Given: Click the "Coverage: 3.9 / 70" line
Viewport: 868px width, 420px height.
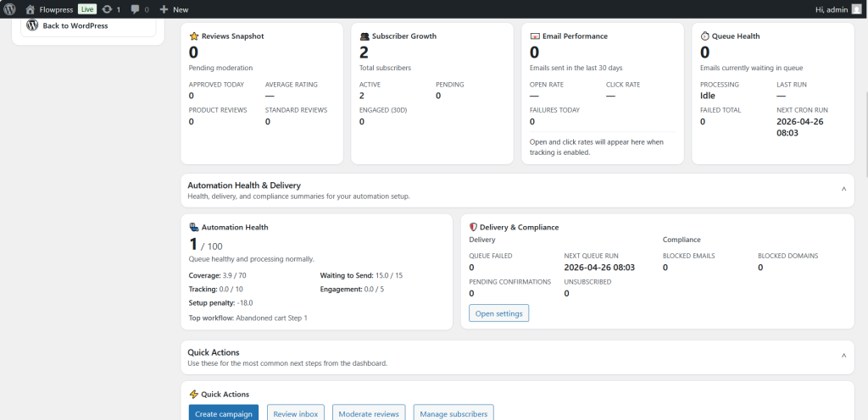Looking at the screenshot, I should pos(218,275).
